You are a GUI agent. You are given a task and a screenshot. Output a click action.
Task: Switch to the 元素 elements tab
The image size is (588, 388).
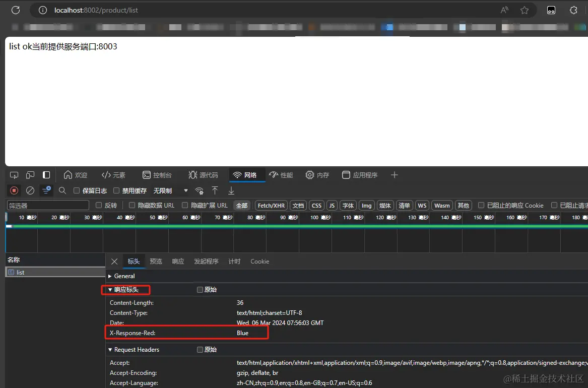click(x=113, y=175)
